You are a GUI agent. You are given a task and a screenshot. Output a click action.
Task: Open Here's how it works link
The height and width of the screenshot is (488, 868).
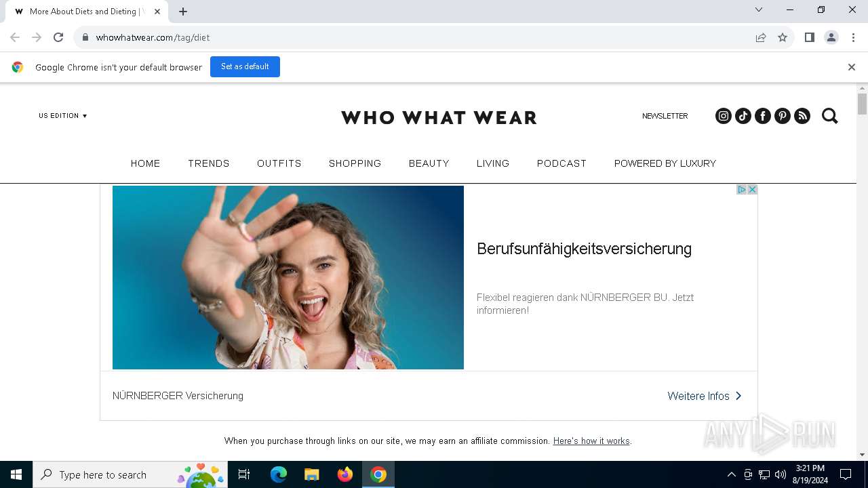pos(591,441)
